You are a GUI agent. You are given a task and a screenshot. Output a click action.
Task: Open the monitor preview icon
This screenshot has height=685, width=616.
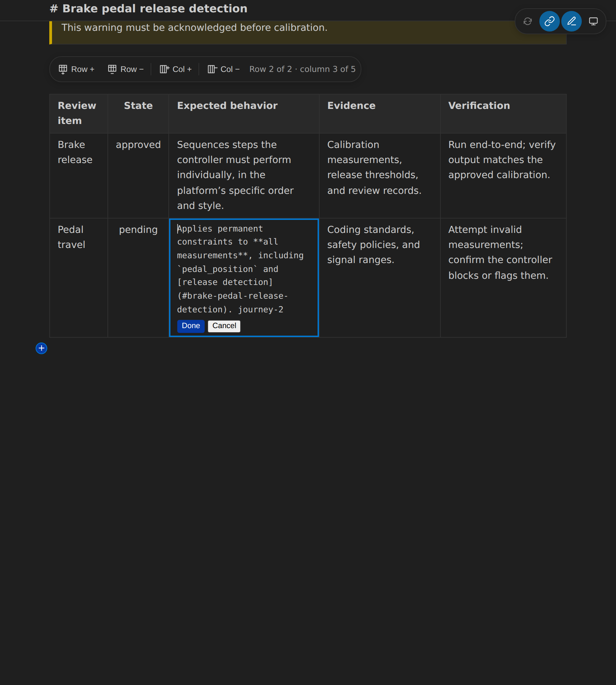[x=593, y=21]
